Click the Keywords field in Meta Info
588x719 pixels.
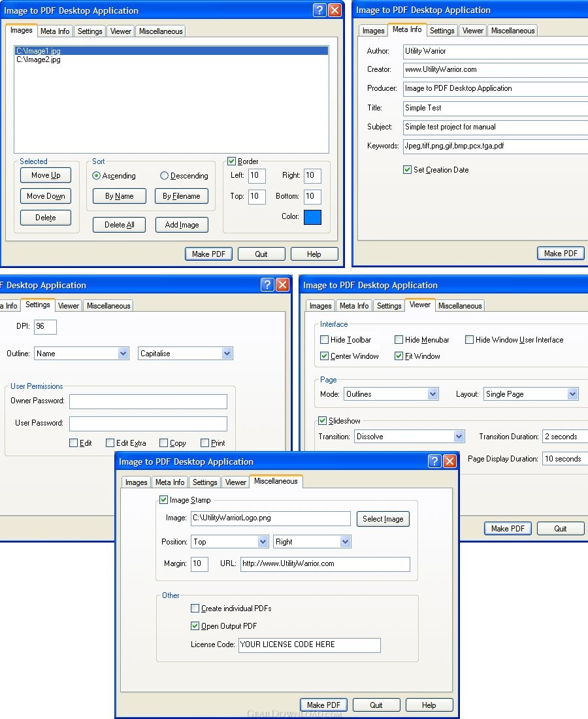pyautogui.click(x=495, y=146)
